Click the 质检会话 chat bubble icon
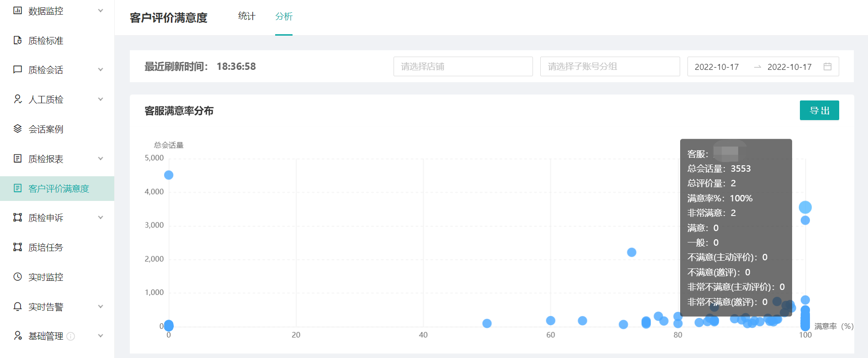This screenshot has width=868, height=358. [17, 69]
